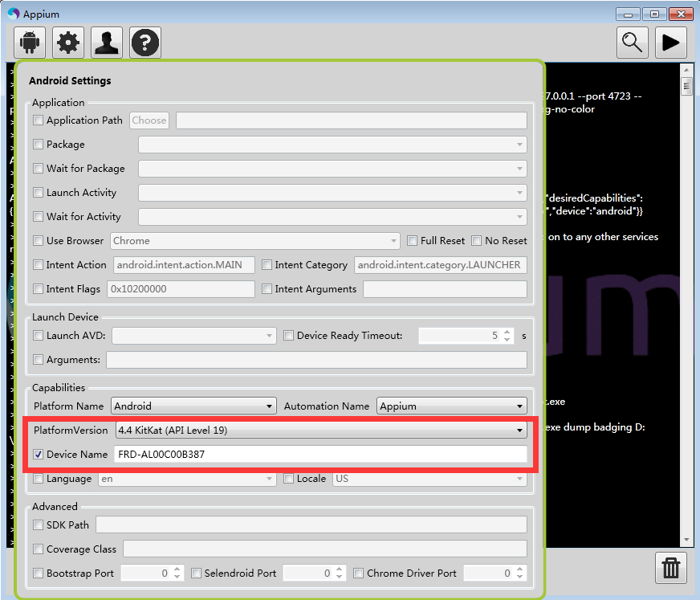Click the log scrollbar down arrow
700x600 pixels.
[686, 540]
